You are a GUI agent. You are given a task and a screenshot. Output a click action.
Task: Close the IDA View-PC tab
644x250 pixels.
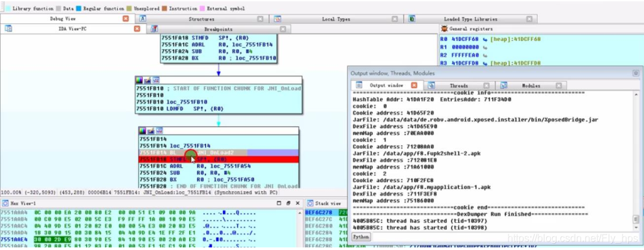point(137,28)
